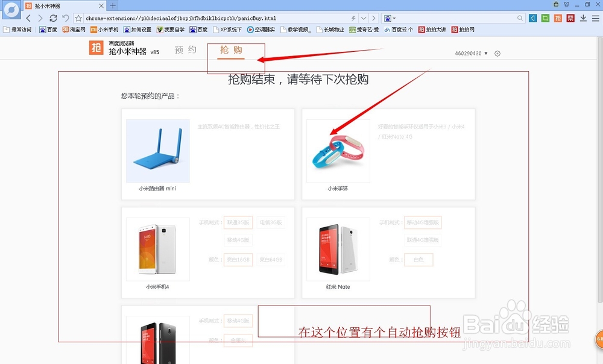Select 移动4G增强版 for 红米 Note
The height and width of the screenshot is (364, 603).
(423, 222)
